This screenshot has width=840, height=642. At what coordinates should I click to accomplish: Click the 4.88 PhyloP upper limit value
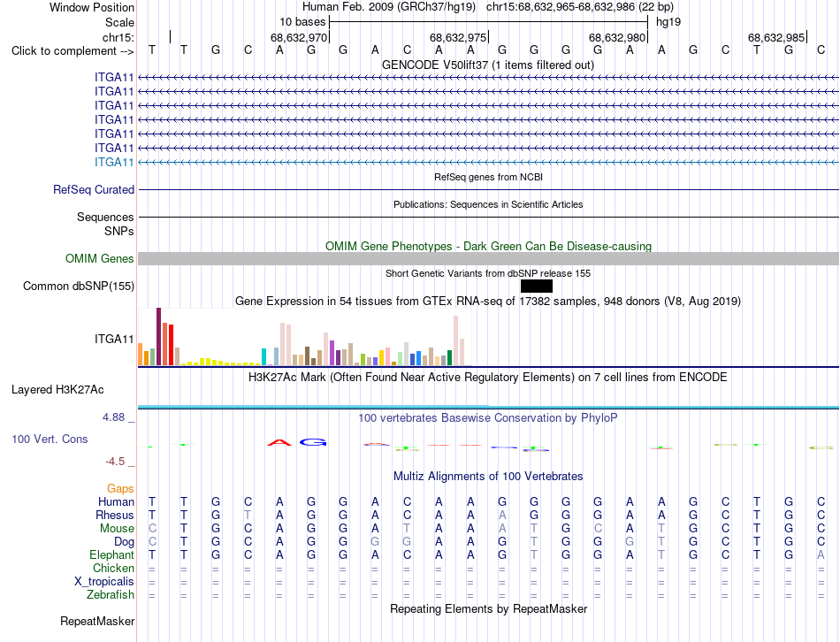113,417
